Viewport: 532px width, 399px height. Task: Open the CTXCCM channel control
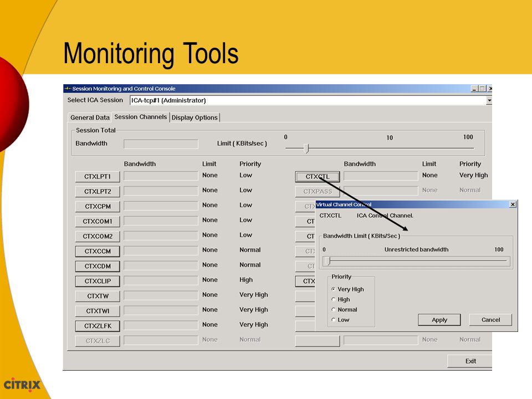click(98, 252)
